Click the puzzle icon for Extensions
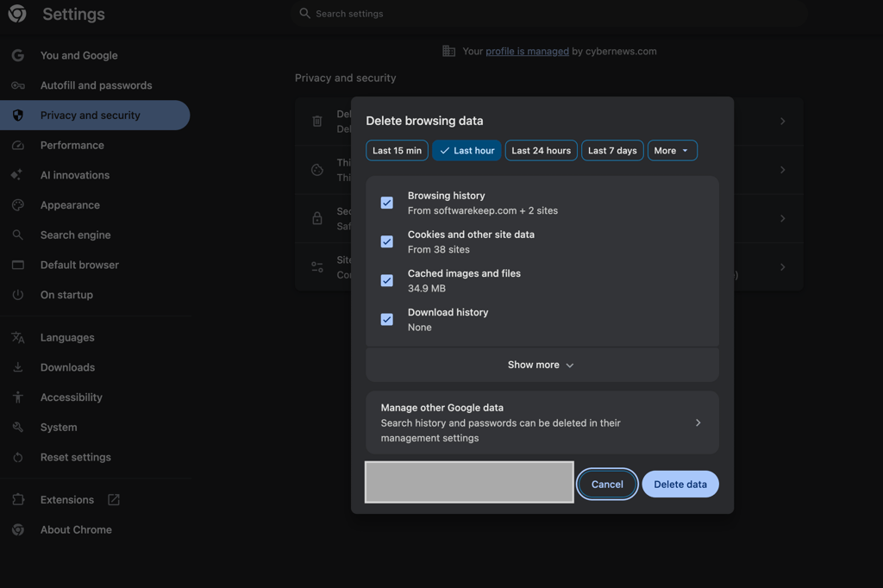The height and width of the screenshot is (588, 883). pyautogui.click(x=18, y=499)
